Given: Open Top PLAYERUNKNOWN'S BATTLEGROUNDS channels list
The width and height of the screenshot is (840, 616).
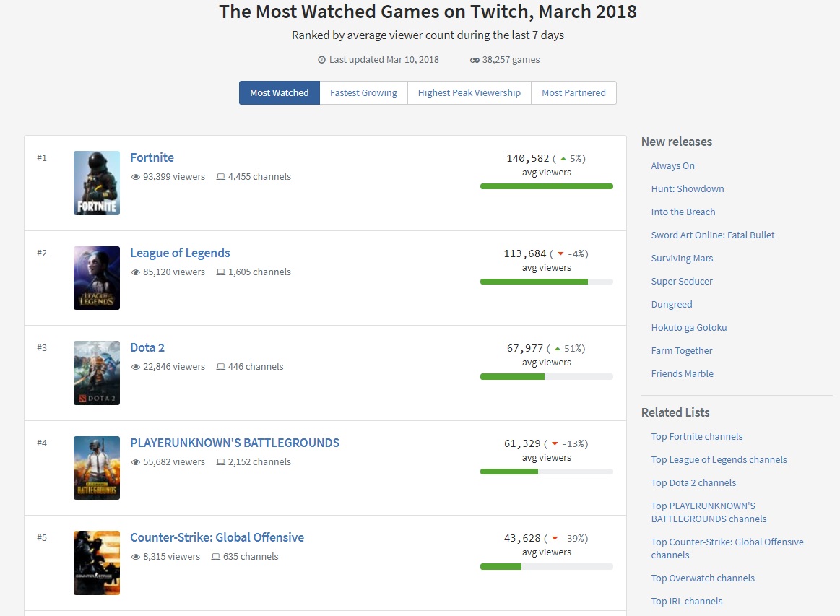Looking at the screenshot, I should 709,513.
